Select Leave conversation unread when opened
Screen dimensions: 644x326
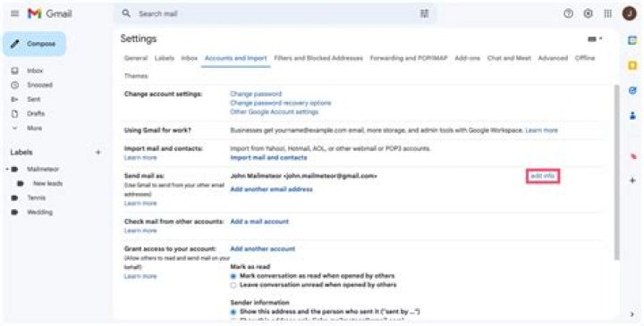(233, 286)
